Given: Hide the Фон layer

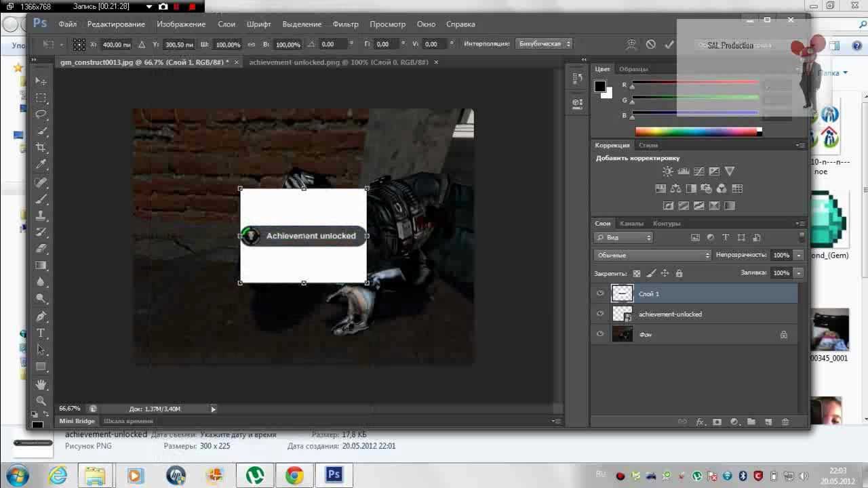Looking at the screenshot, I should [600, 334].
